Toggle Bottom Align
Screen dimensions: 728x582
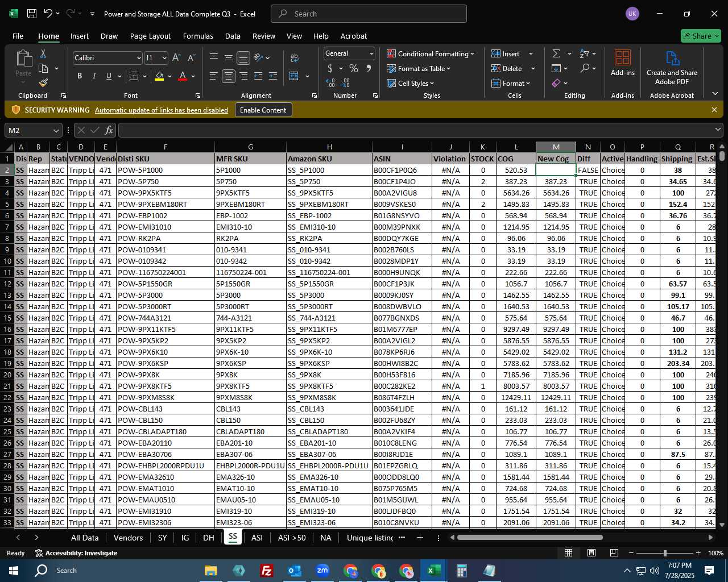click(x=243, y=58)
